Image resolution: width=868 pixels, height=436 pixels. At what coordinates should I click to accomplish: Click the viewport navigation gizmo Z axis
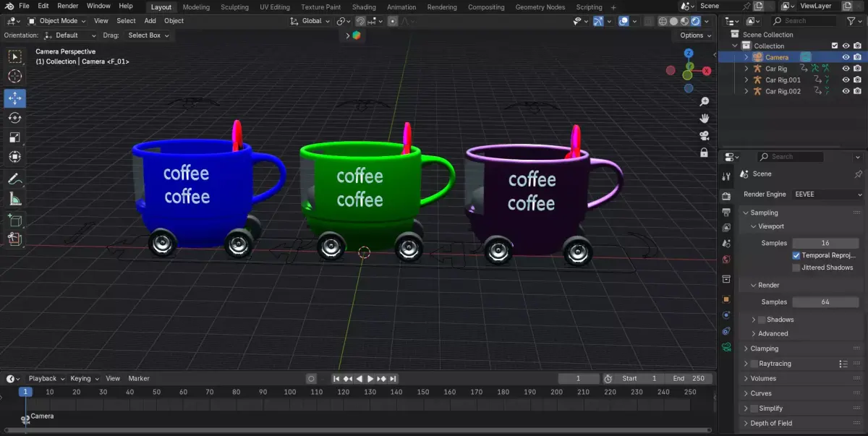[689, 54]
